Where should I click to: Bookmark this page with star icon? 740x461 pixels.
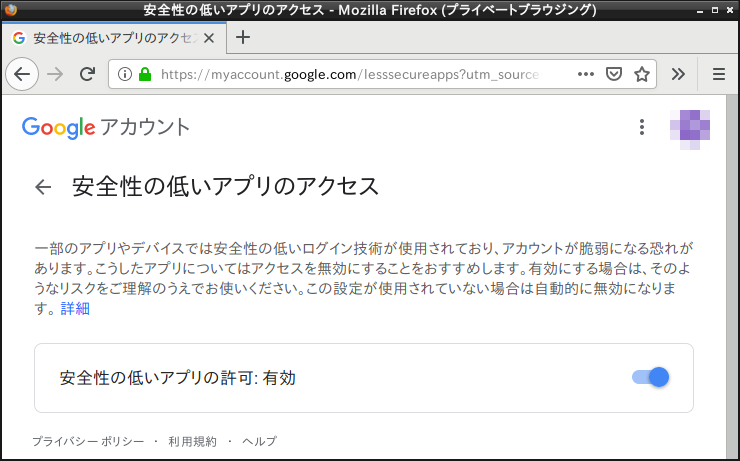[x=641, y=74]
